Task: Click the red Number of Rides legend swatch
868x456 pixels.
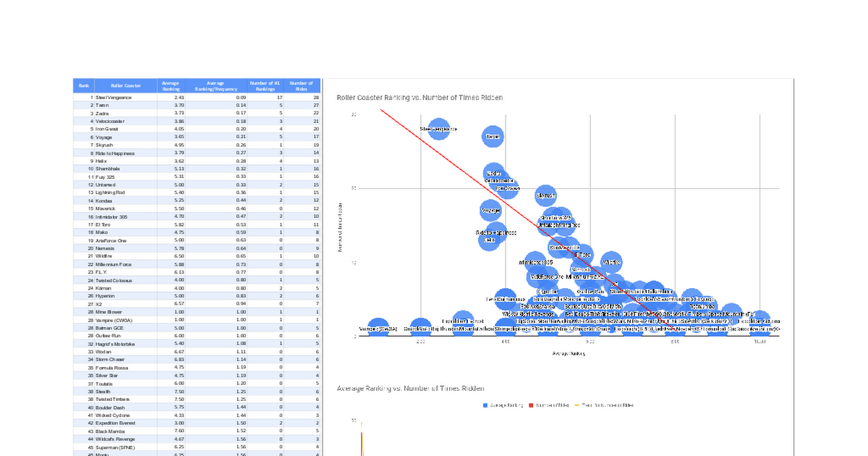Action: [531, 405]
